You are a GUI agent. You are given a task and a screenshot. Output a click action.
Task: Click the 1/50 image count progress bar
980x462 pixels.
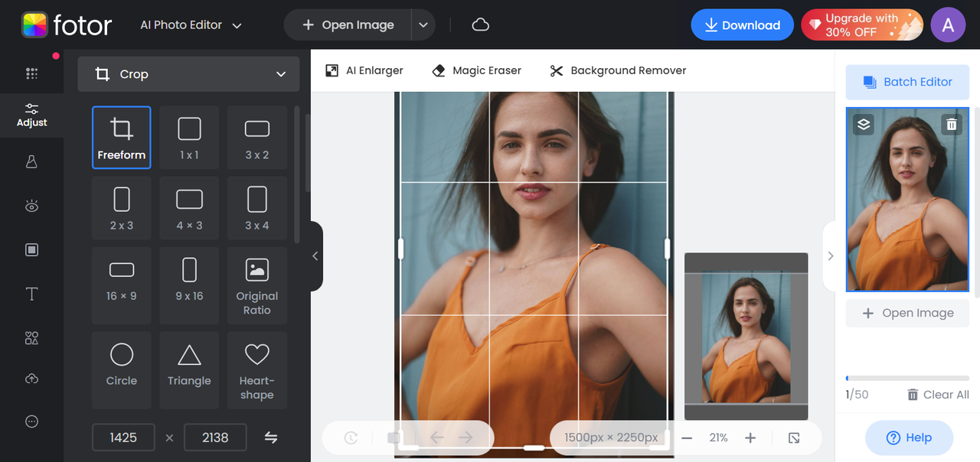907,378
